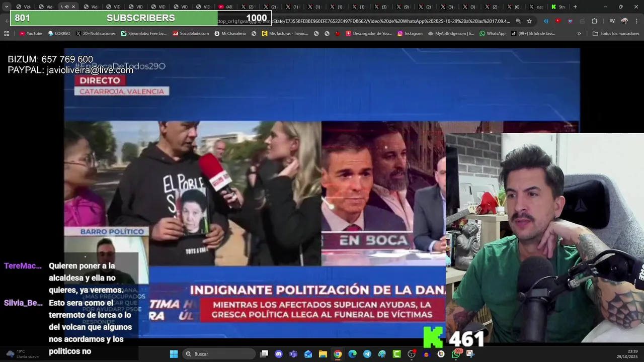Expand the hidden bookmarks overflow chevron
The height and width of the screenshot is (362, 644).
579,34
